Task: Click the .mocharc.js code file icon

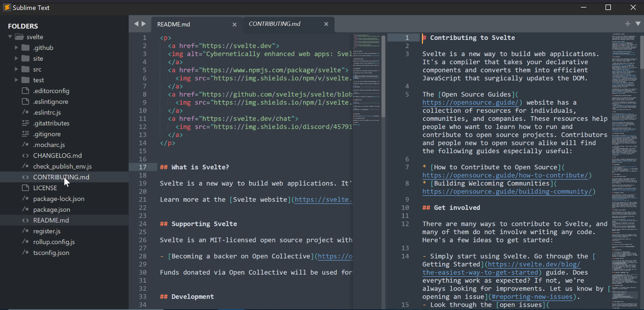Action: coord(26,145)
